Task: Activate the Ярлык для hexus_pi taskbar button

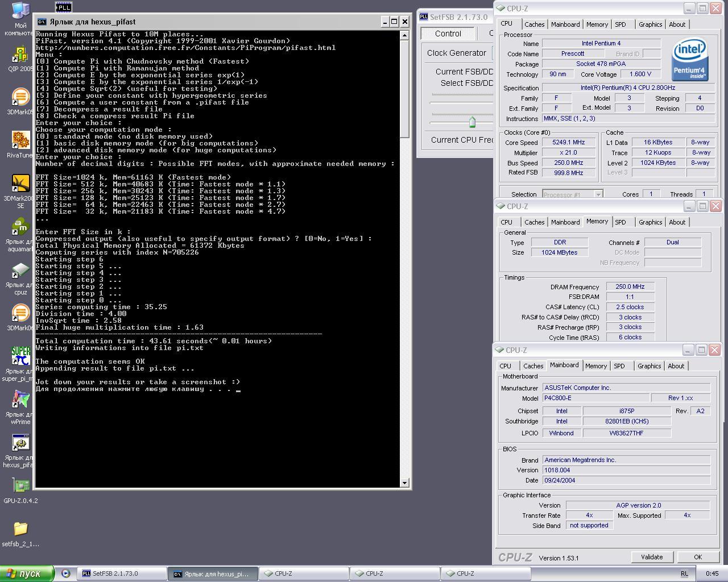Action: click(x=213, y=573)
